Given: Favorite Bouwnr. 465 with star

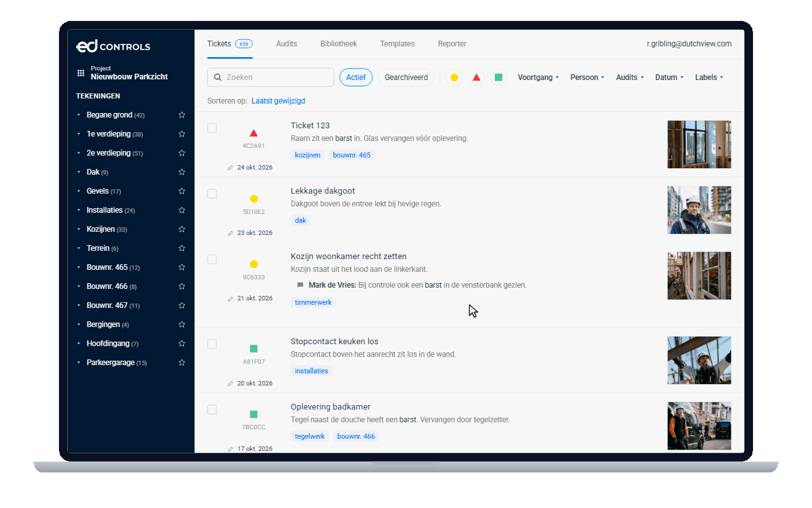Looking at the screenshot, I should tap(182, 267).
